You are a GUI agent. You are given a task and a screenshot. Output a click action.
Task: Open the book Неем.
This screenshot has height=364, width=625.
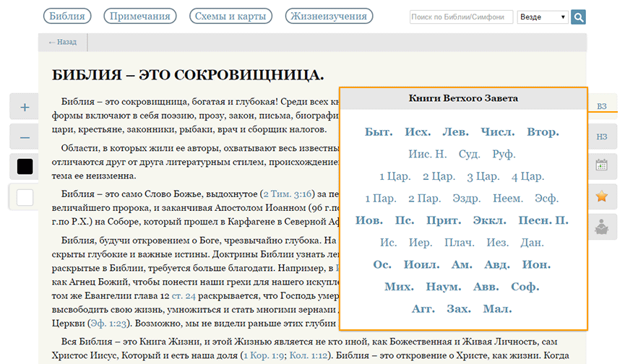tap(508, 198)
